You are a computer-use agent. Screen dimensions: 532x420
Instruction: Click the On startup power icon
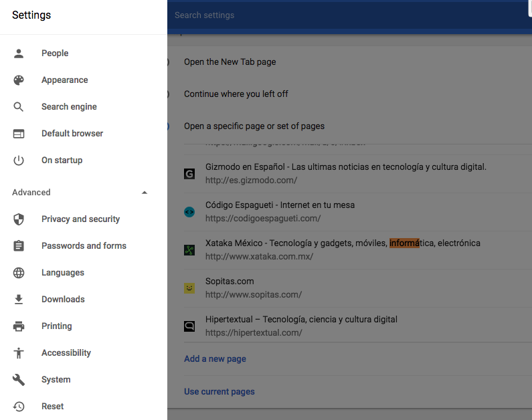[x=19, y=161]
